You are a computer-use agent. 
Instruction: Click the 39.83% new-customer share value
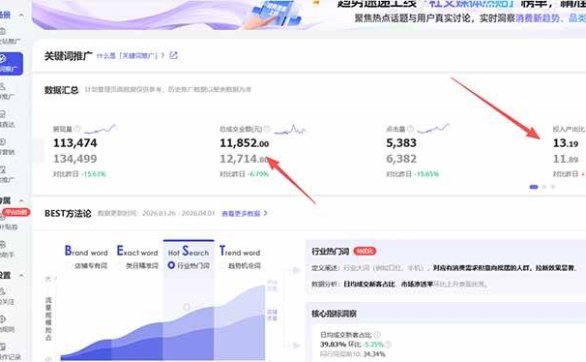point(333,344)
